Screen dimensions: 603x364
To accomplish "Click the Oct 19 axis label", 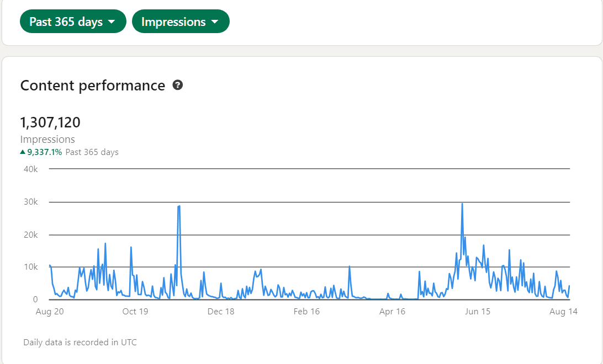I will [135, 312].
